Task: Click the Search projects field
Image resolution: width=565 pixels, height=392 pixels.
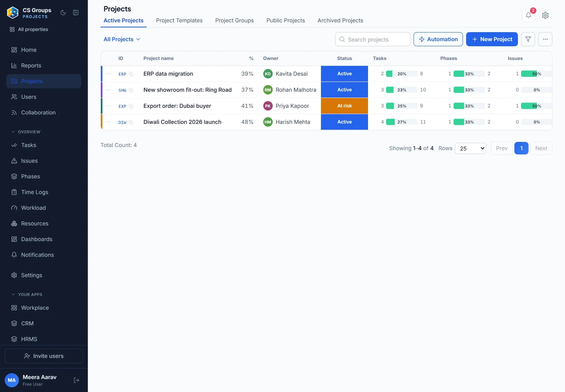Action: click(x=372, y=39)
